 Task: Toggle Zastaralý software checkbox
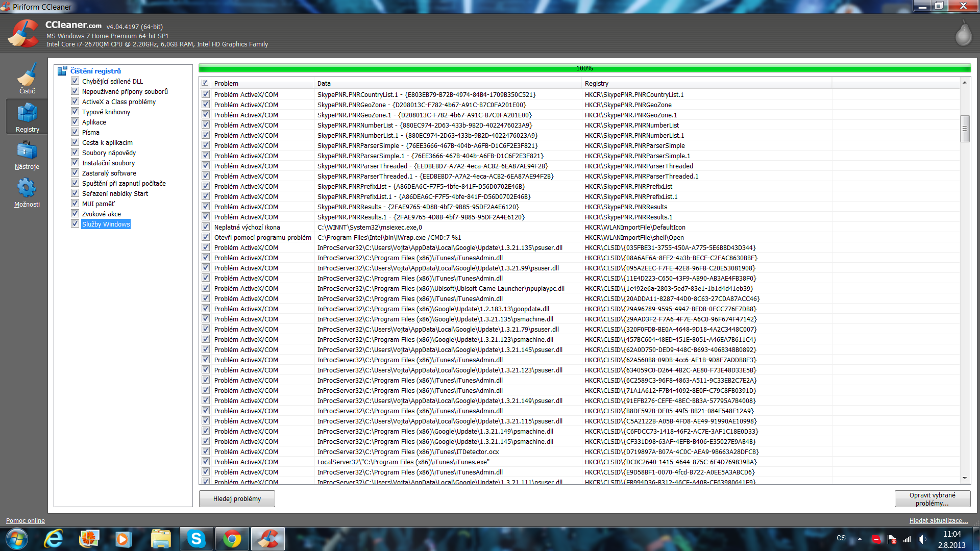point(75,173)
